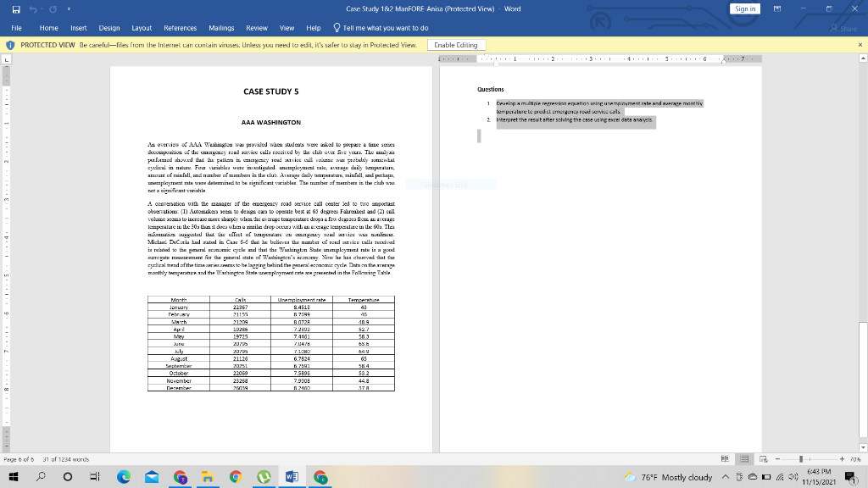Select the Read Mode view icon
The image size is (868, 488).
tap(725, 457)
